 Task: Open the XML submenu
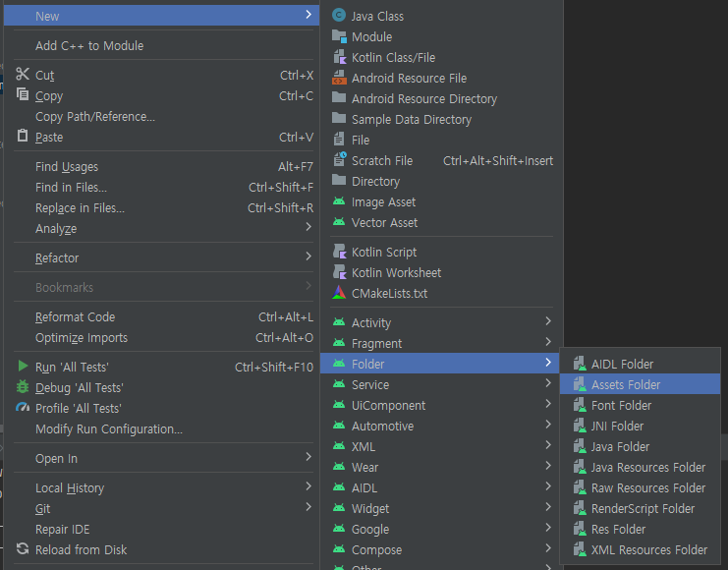441,446
